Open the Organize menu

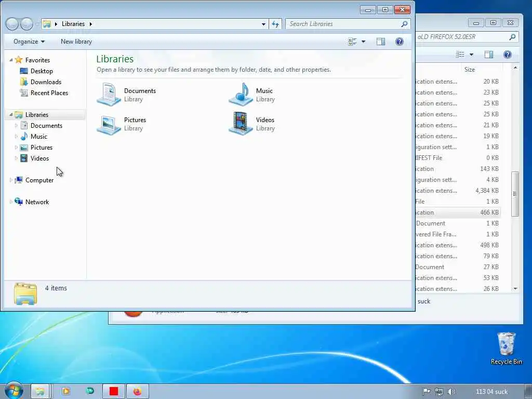29,42
